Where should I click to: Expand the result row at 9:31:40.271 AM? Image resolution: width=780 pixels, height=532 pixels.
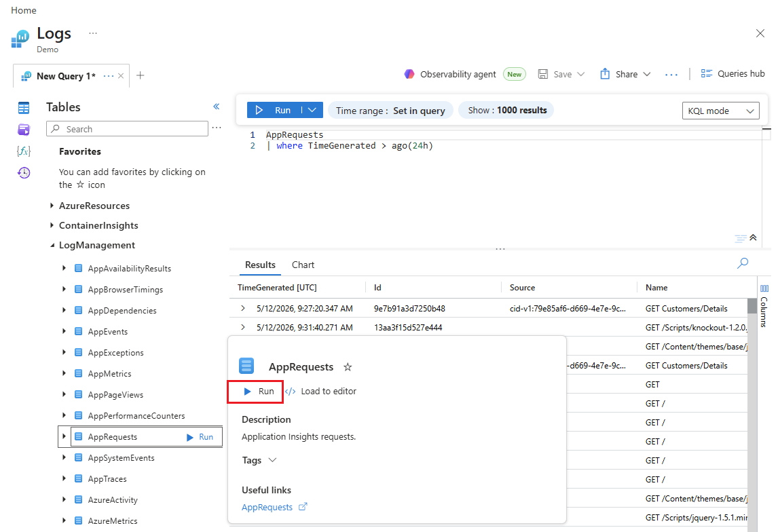pyautogui.click(x=243, y=327)
